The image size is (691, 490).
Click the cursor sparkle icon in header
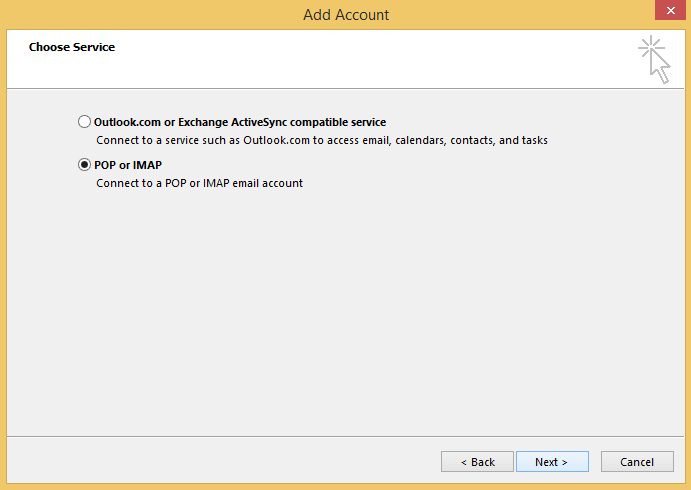[654, 59]
